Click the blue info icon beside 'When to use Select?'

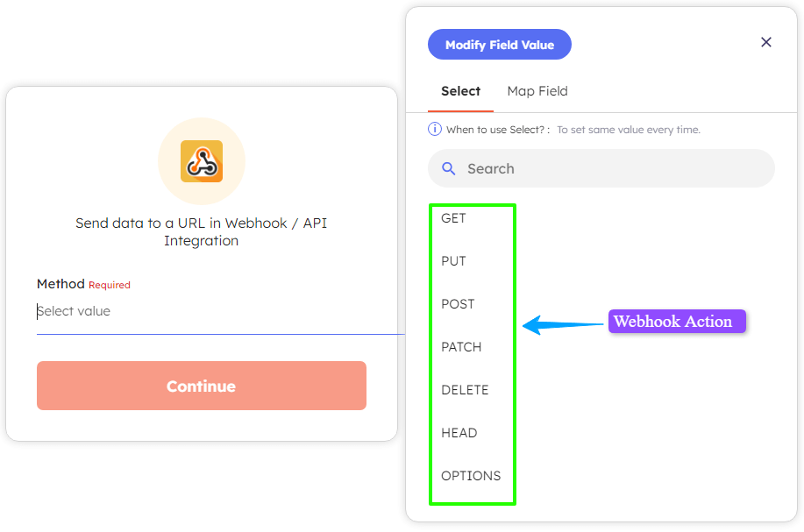point(436,129)
